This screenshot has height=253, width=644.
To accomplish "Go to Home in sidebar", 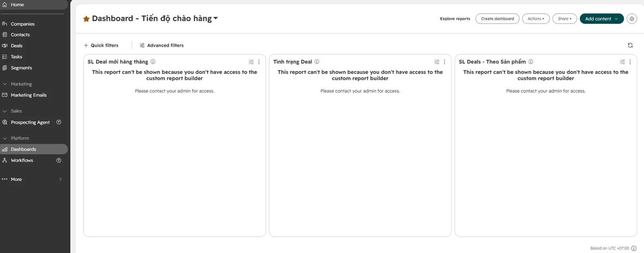I will tap(17, 5).
